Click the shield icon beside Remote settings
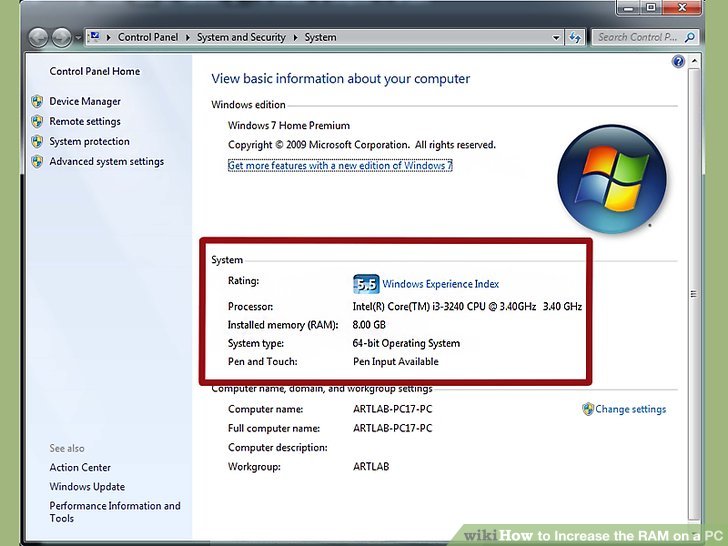Viewport: 728px width, 546px height. pos(37,121)
